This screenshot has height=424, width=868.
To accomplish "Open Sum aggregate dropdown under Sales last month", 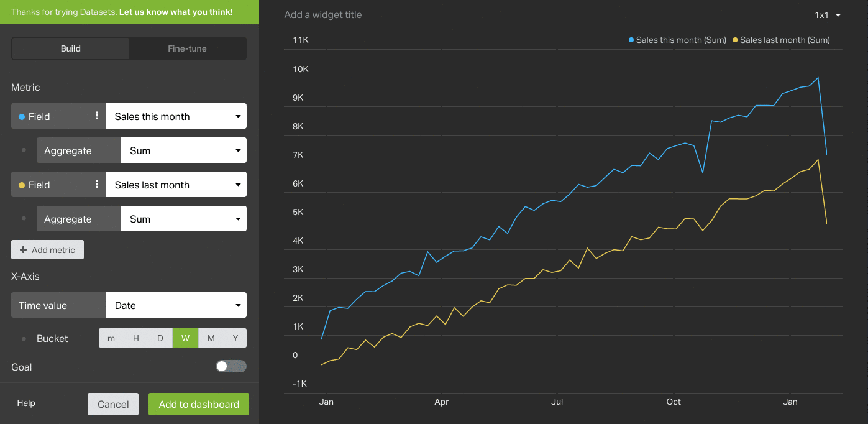I will [183, 219].
